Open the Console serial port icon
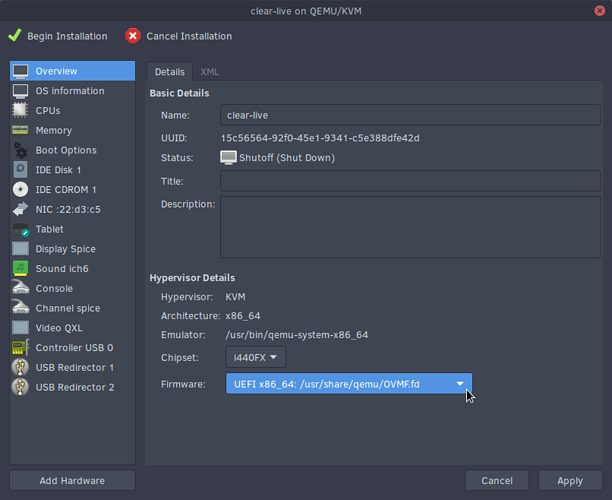612x500 pixels. (x=20, y=288)
